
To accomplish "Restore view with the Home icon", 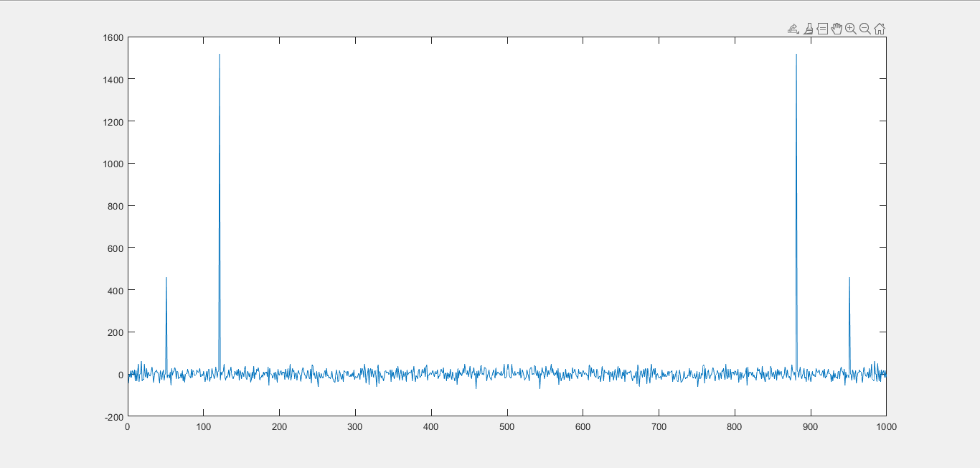I will click(x=880, y=29).
